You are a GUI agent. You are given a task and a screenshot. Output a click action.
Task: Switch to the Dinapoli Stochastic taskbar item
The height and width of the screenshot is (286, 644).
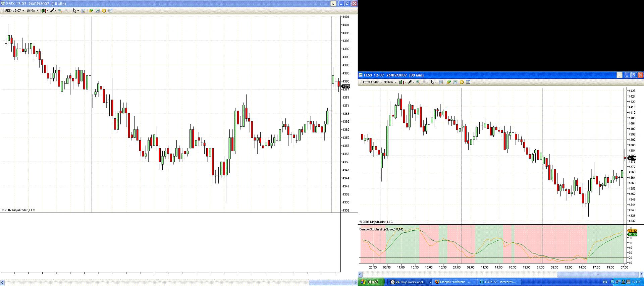453,282
